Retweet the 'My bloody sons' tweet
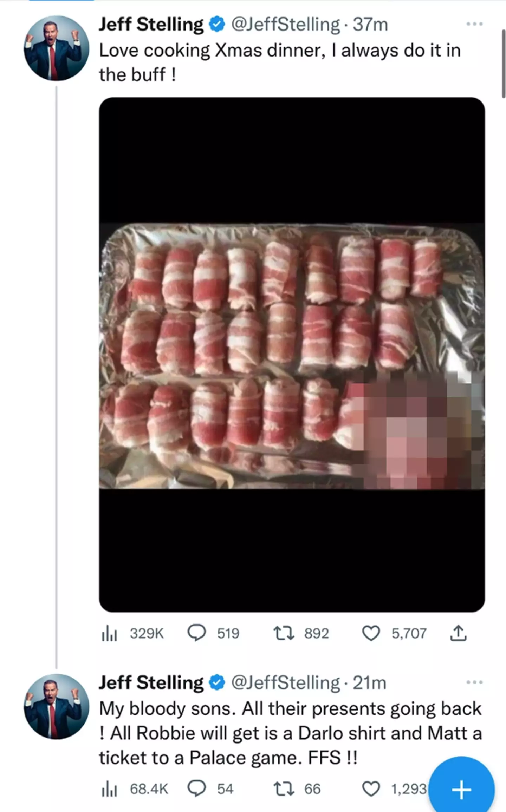This screenshot has height=812, width=506. pyautogui.click(x=284, y=789)
